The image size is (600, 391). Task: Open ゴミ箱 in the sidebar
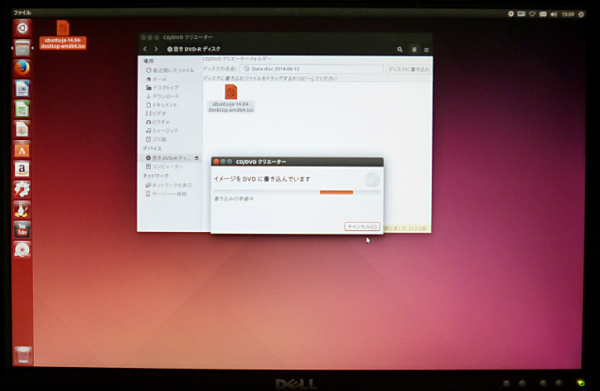156,139
